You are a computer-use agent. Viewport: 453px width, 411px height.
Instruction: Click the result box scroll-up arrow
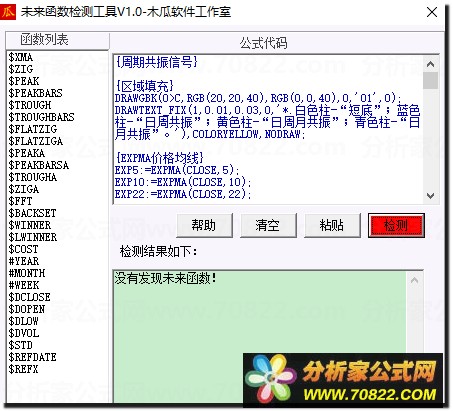coord(414,280)
